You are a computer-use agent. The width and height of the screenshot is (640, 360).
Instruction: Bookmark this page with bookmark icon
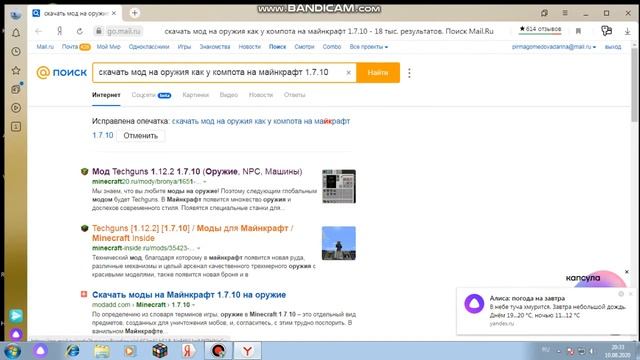578,31
